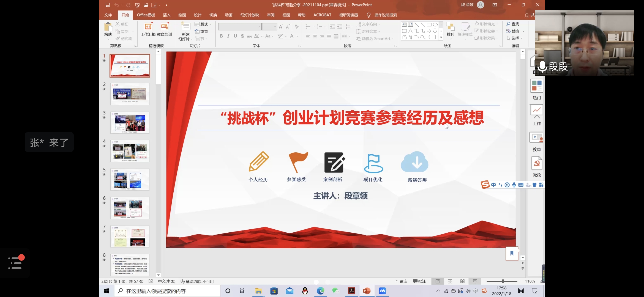This screenshot has height=297, width=644.
Task: Start slideshow from status bar icon
Action: pyautogui.click(x=475, y=281)
